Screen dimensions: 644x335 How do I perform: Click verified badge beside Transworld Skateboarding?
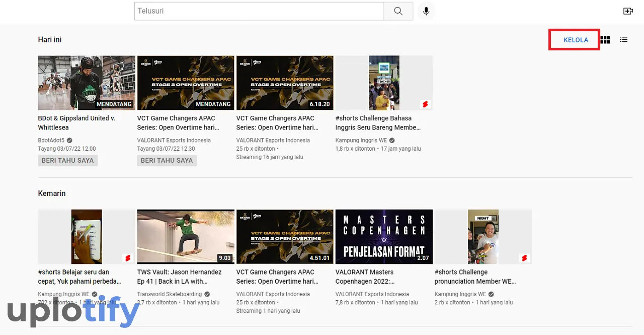(207, 294)
